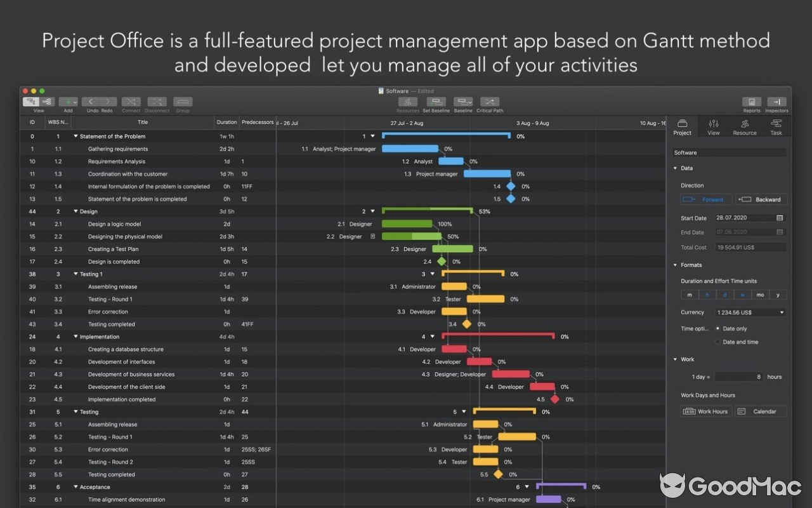
Task: Click the Group toolbar icon
Action: (x=183, y=102)
